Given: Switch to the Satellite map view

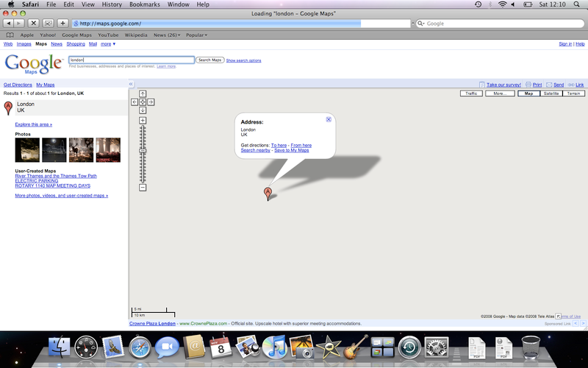Looking at the screenshot, I should click(551, 93).
